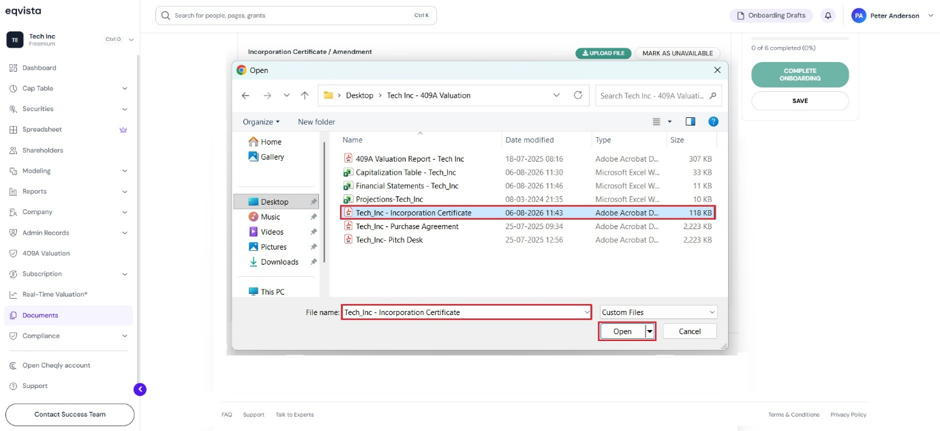Click the Save button
Viewport: 940px width, 431px height.
[800, 101]
